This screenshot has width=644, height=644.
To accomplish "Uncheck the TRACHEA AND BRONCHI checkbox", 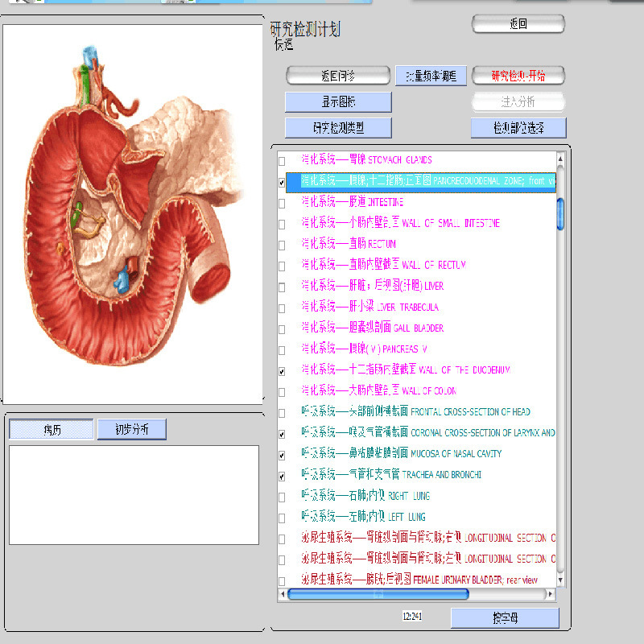I will 281,477.
